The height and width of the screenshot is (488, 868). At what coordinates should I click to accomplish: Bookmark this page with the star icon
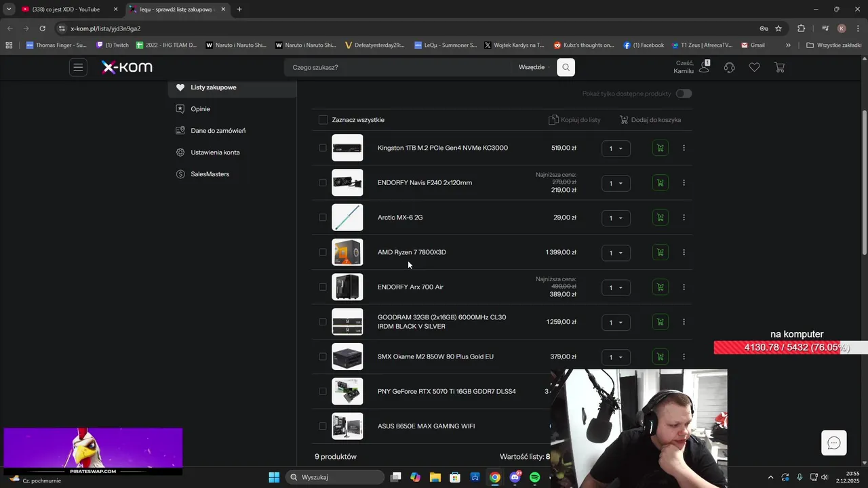778,28
